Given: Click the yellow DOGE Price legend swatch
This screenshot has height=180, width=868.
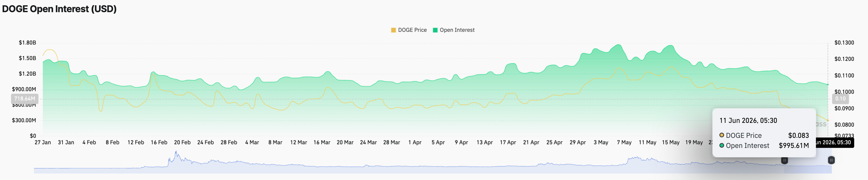Looking at the screenshot, I should 393,30.
